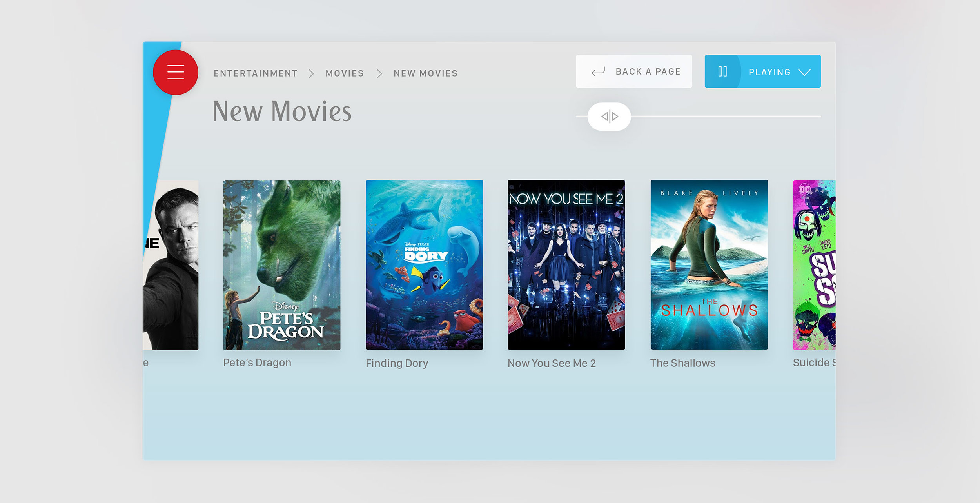The width and height of the screenshot is (980, 503).
Task: Click the Back a Page button
Action: point(634,71)
